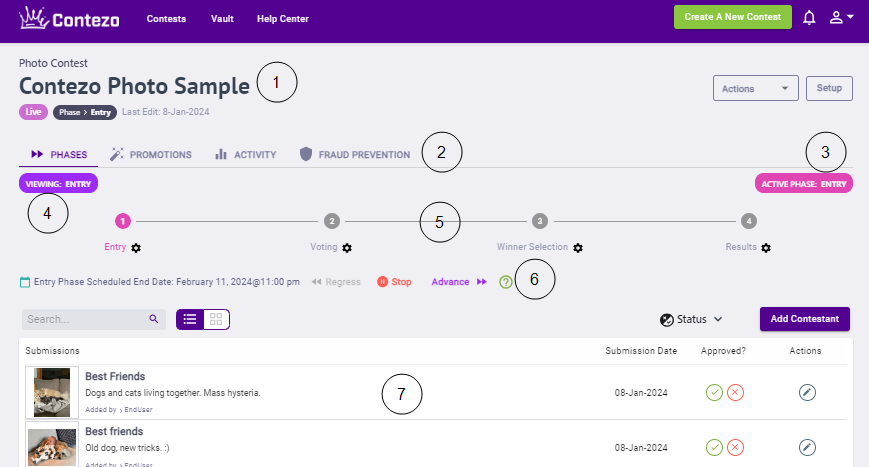Switch to the Fraud Prevention tab
Image resolution: width=869 pixels, height=467 pixels.
pyautogui.click(x=355, y=155)
